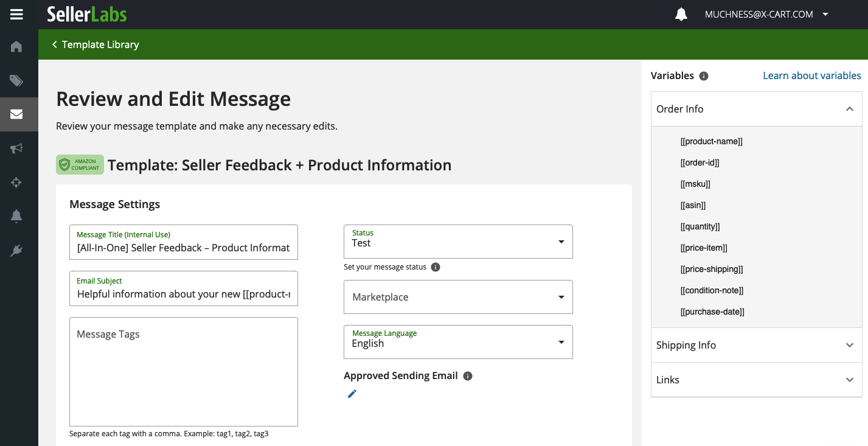Viewport: 868px width, 446px height.
Task: Show info icon next to Variables
Action: point(704,76)
